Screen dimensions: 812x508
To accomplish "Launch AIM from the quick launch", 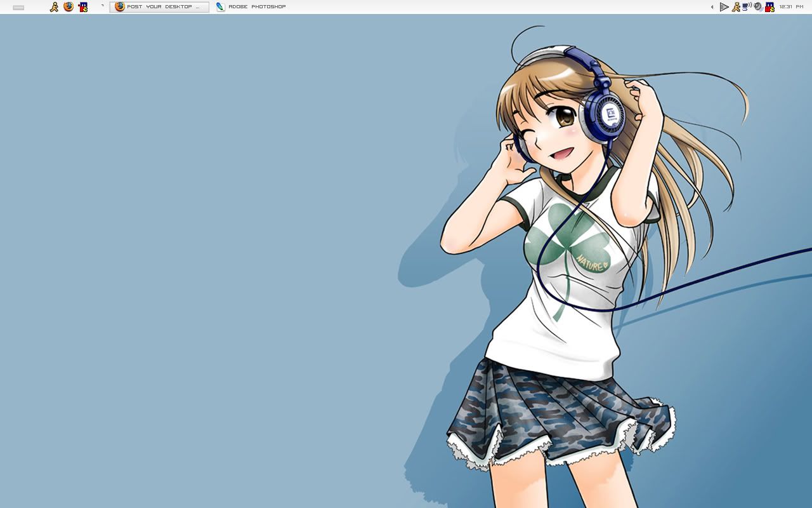I will 55,7.
